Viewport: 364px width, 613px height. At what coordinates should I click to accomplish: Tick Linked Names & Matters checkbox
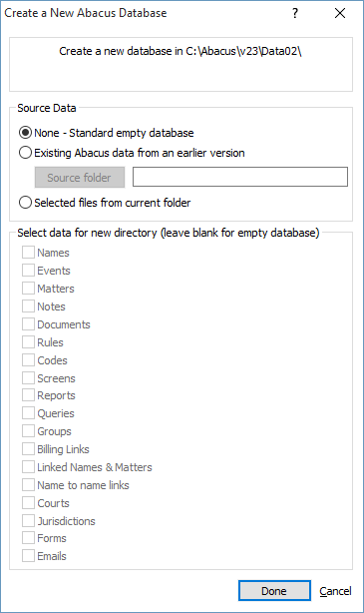(28, 467)
